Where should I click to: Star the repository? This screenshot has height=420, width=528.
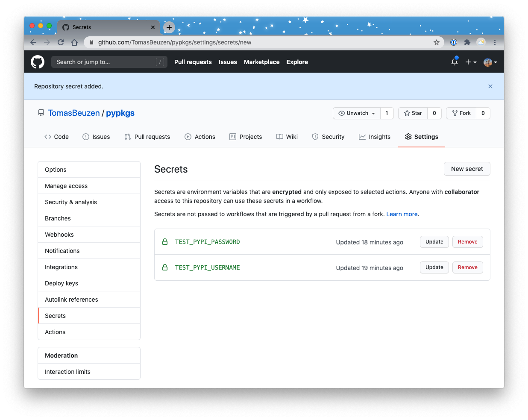413,113
